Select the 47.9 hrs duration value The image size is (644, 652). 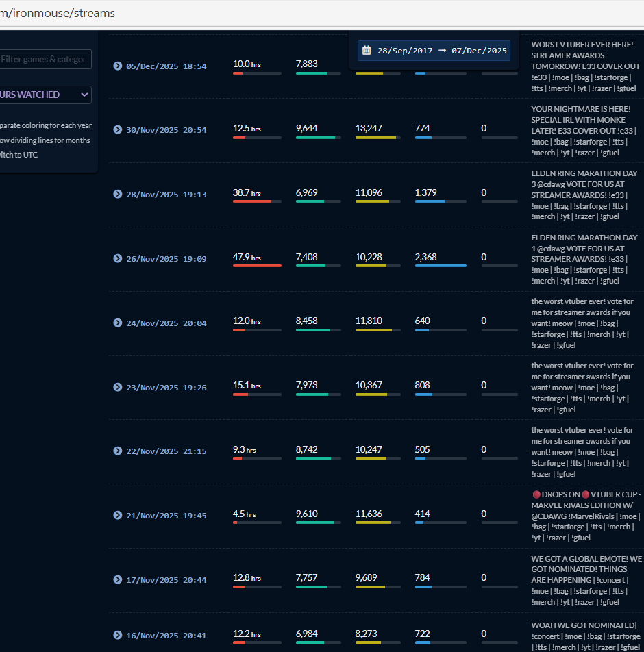tap(247, 258)
